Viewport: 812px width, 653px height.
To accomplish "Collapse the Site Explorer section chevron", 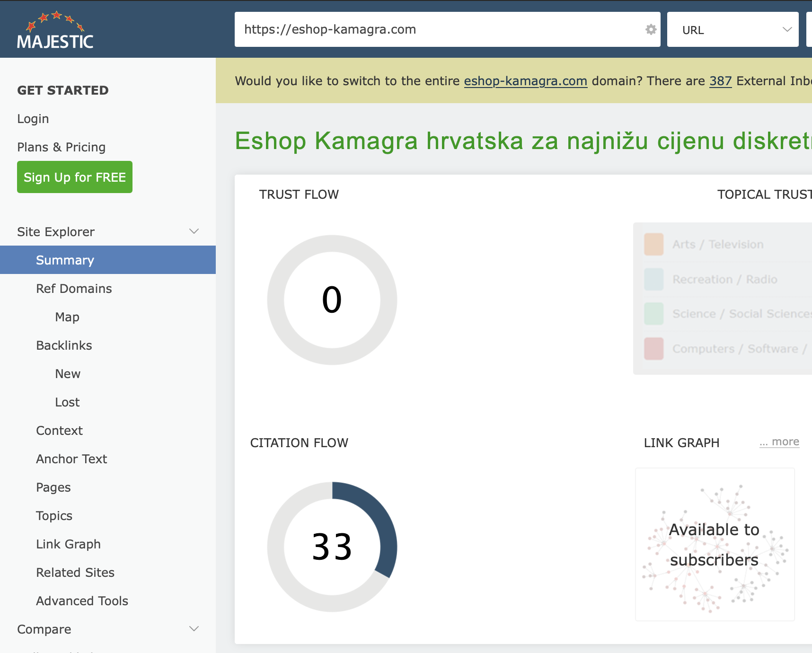I will coord(194,231).
